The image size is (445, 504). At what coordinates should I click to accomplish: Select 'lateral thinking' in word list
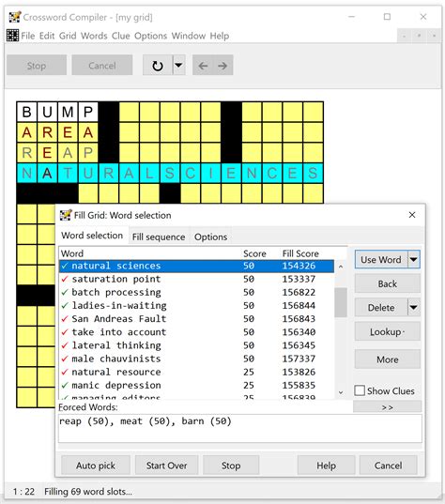tap(196, 345)
